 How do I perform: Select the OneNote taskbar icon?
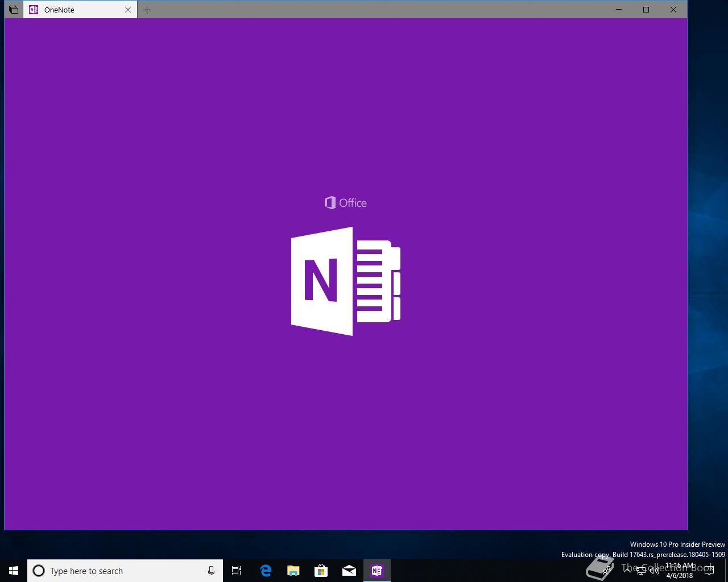377,571
